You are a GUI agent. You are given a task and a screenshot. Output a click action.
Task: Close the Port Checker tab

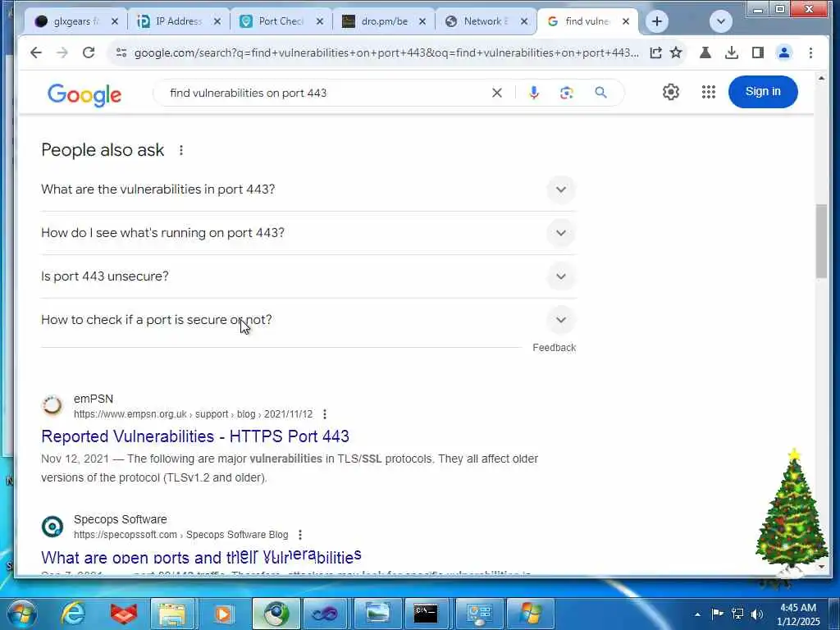tap(319, 21)
